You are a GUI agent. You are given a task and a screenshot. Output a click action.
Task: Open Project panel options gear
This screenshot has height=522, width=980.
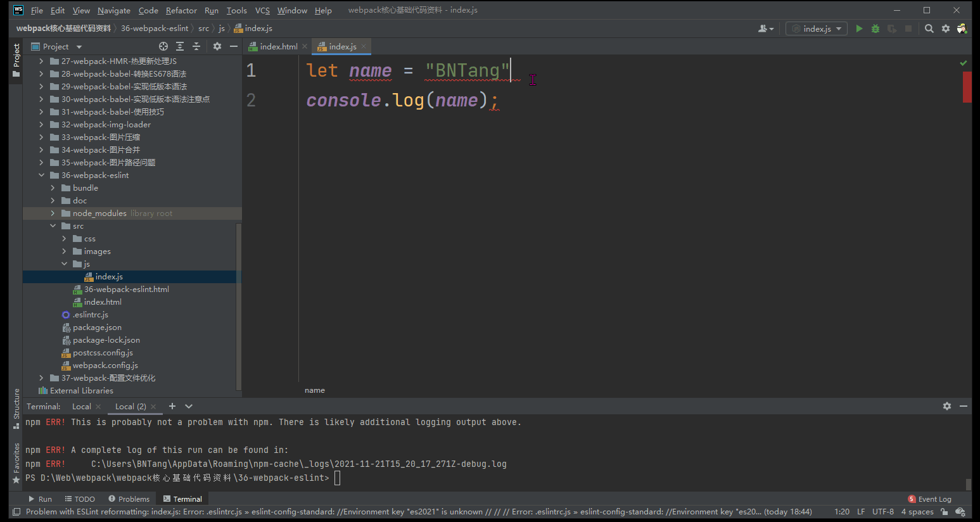coord(217,46)
